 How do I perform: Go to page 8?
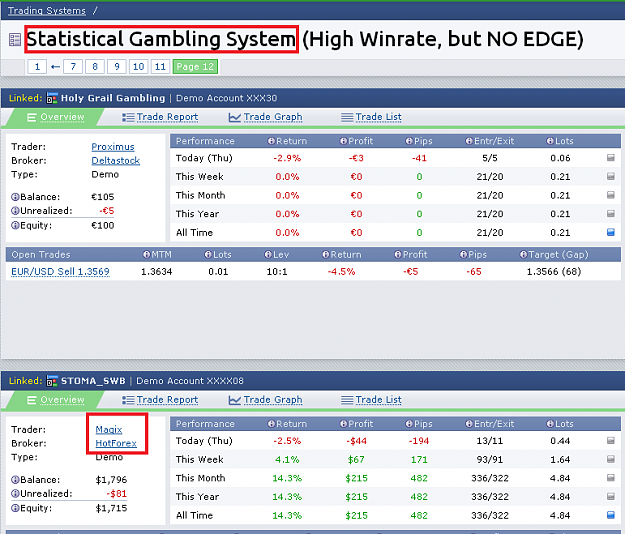[95, 67]
